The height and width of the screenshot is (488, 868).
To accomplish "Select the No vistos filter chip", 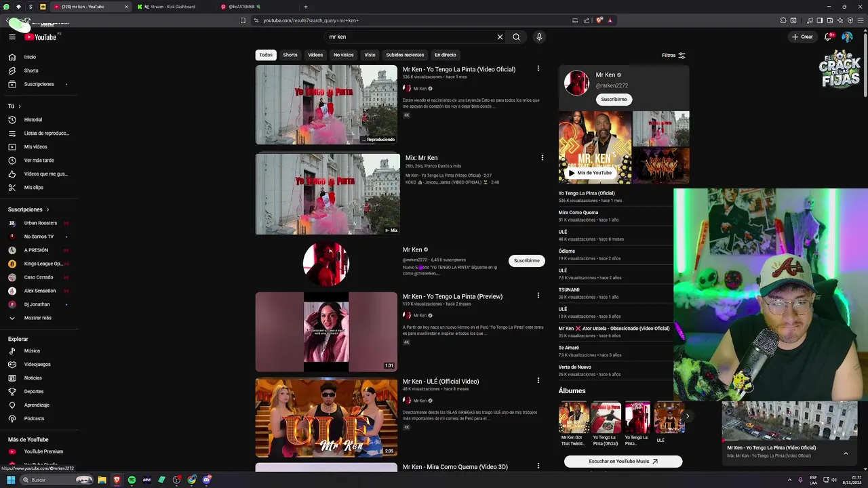I will coord(343,55).
